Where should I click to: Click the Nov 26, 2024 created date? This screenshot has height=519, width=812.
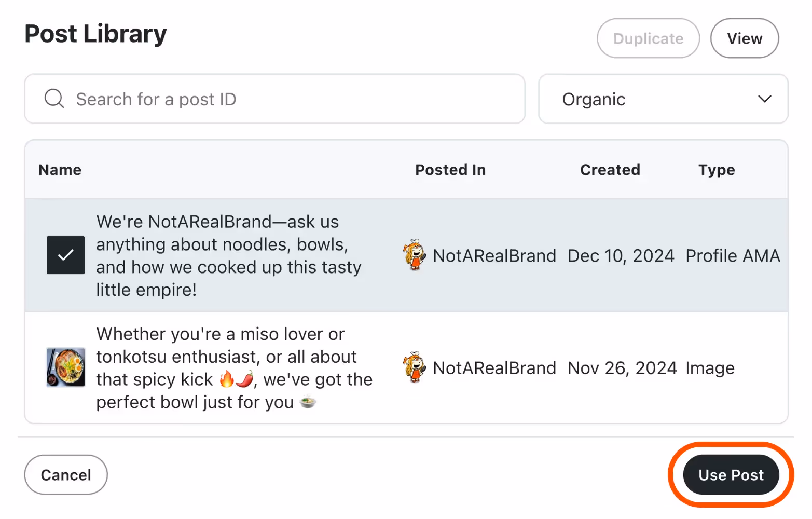(x=622, y=367)
